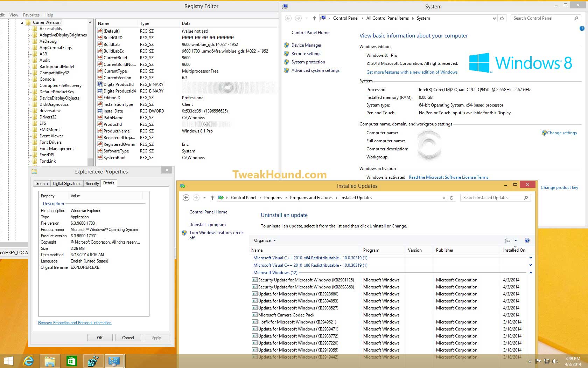Image resolution: width=588 pixels, height=368 pixels.
Task: Collapse CurrentVersion key in registry tree
Action: point(22,22)
